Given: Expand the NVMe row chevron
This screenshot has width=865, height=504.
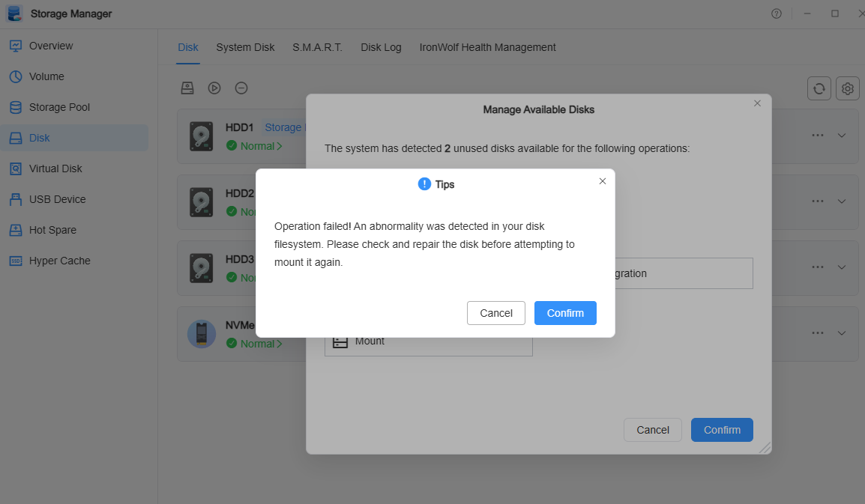Looking at the screenshot, I should tap(842, 333).
